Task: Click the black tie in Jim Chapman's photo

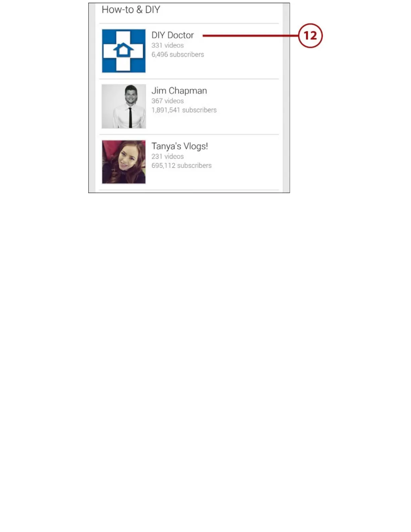Action: (130, 118)
